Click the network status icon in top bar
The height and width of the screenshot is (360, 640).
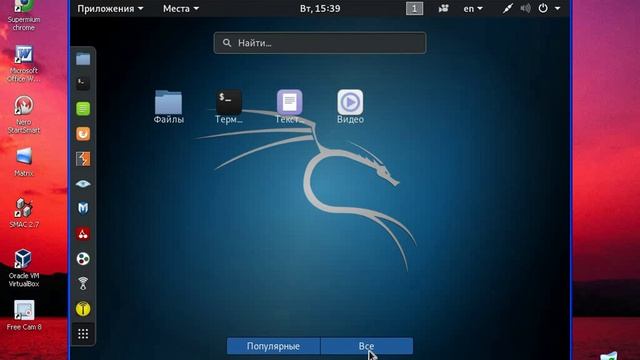click(x=507, y=9)
